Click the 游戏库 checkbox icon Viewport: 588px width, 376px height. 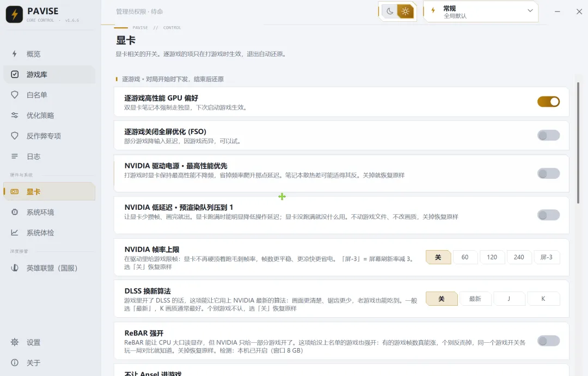pos(15,74)
